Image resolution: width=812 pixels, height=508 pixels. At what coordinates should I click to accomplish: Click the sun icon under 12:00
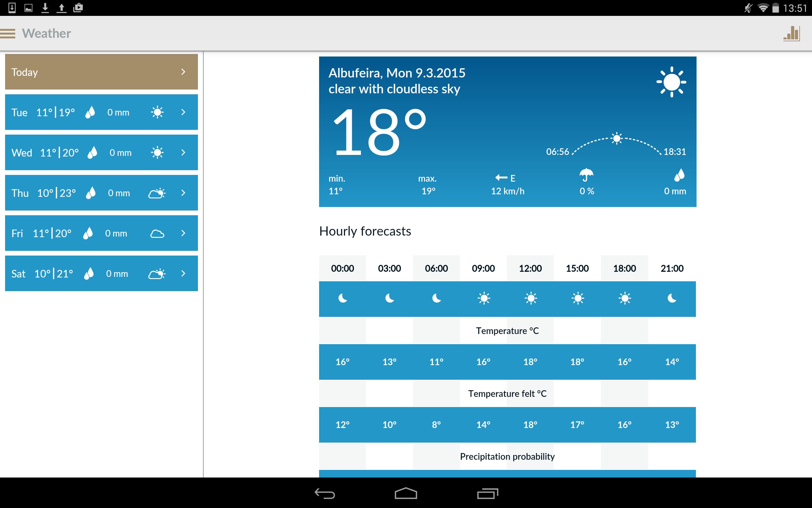click(x=531, y=298)
